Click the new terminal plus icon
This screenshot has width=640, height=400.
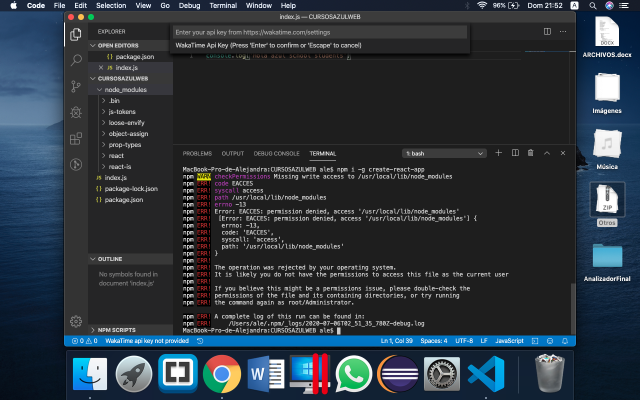(499, 153)
